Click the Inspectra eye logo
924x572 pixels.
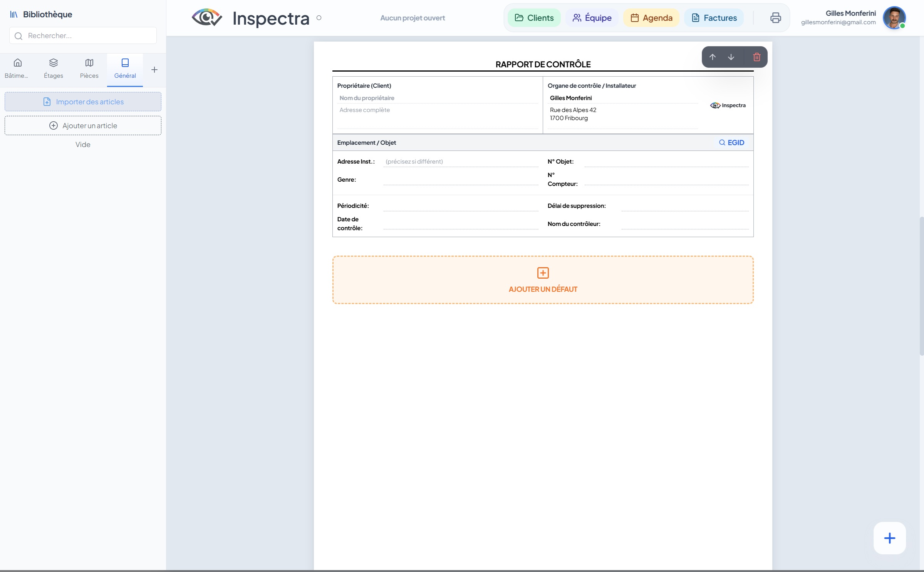(207, 18)
